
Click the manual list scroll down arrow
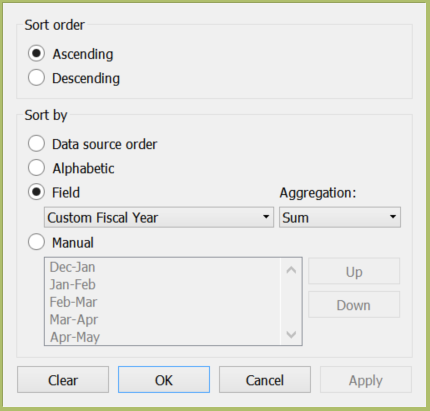[291, 334]
